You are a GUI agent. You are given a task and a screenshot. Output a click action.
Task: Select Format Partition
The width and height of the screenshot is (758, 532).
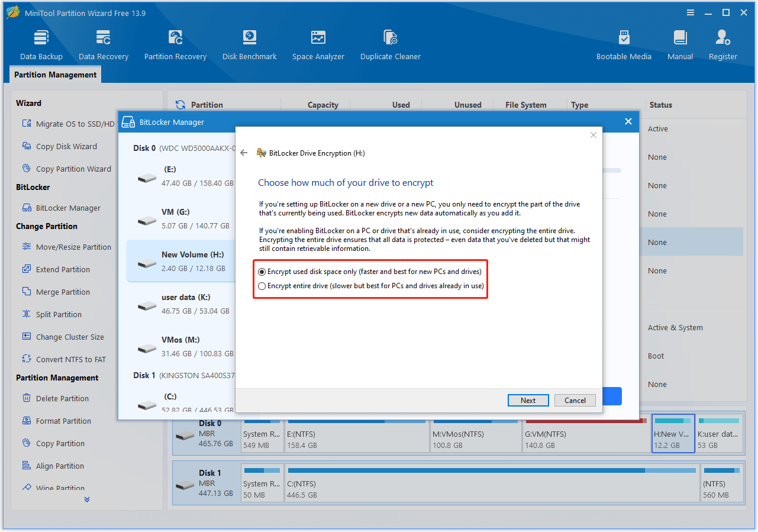click(x=56, y=421)
